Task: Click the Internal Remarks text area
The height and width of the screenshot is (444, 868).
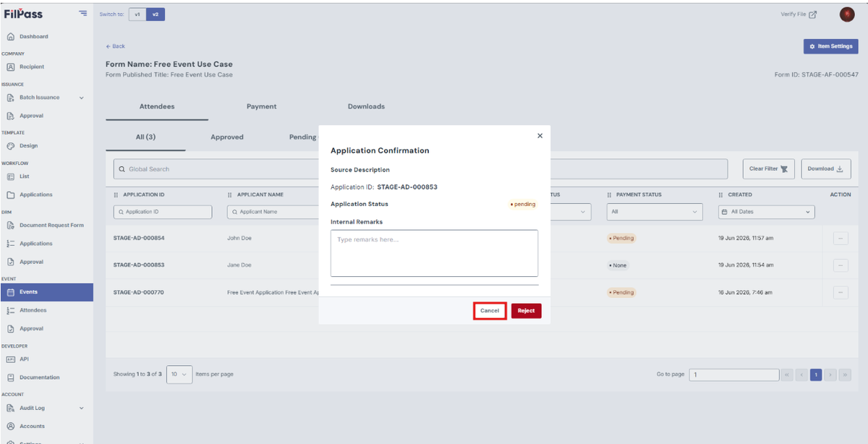Action: click(x=434, y=253)
